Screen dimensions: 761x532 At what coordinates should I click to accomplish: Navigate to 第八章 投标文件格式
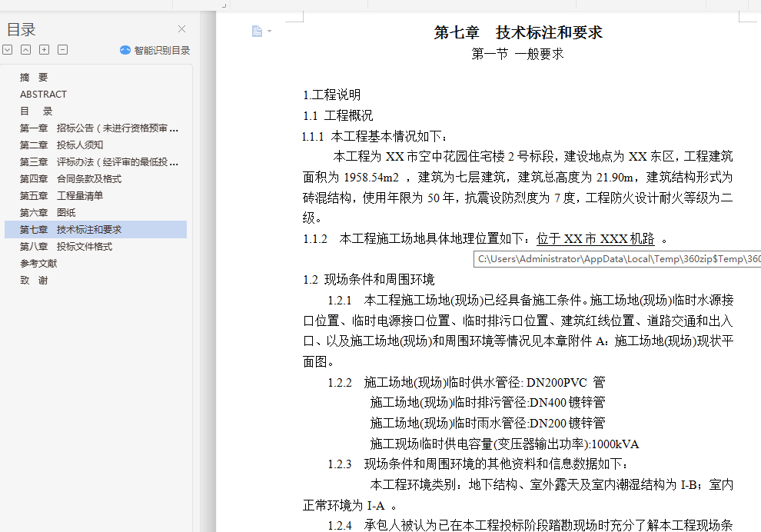pos(65,247)
